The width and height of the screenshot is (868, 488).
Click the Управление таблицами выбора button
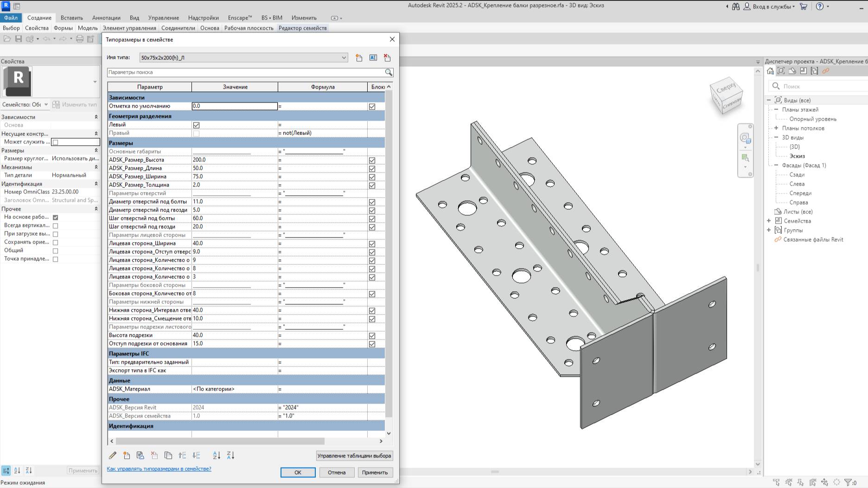(354, 456)
